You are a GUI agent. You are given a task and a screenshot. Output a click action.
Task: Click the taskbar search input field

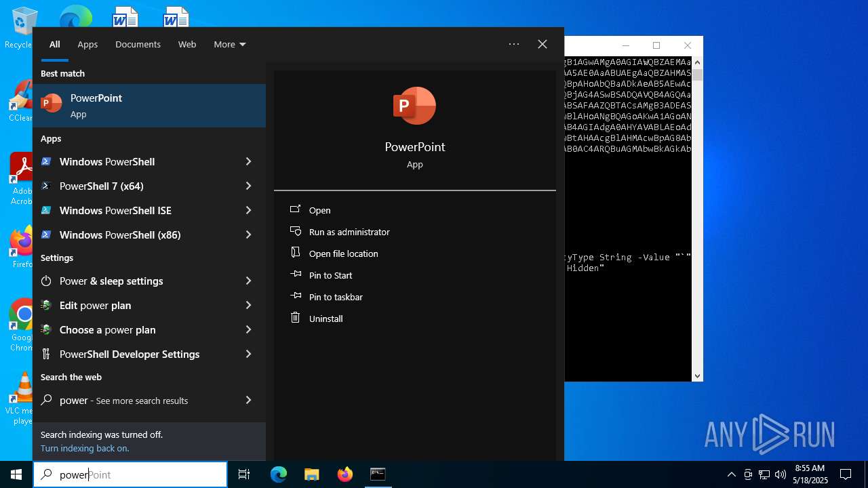pyautogui.click(x=130, y=474)
